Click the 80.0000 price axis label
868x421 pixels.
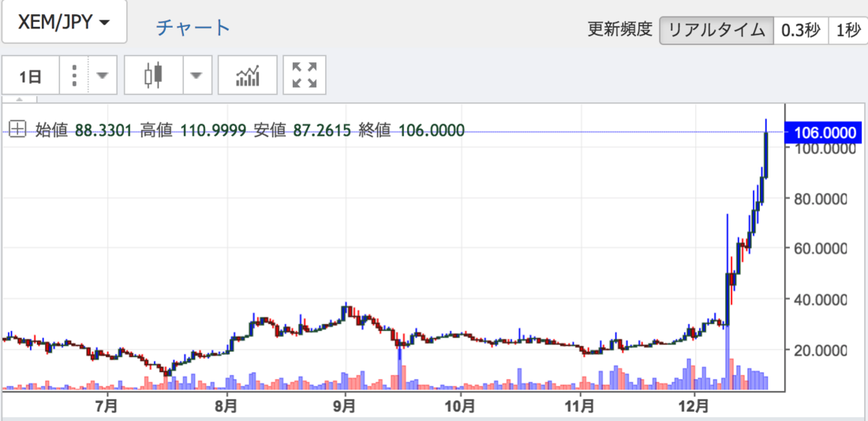[821, 199]
